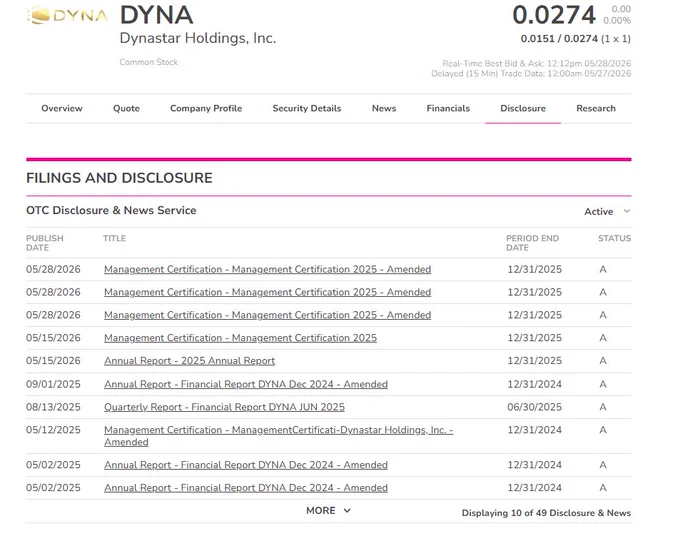Click the STATUS column header
This screenshot has width=680, height=556.
615,239
